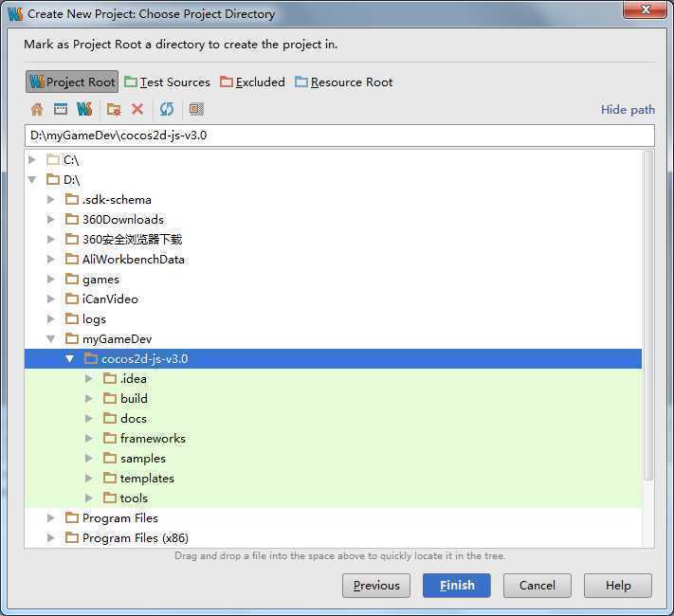Select the templates folder
Screen dimensions: 674x616
[138, 478]
